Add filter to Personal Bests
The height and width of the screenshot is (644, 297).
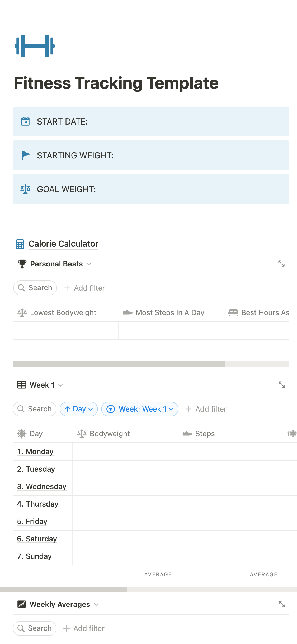tap(84, 288)
